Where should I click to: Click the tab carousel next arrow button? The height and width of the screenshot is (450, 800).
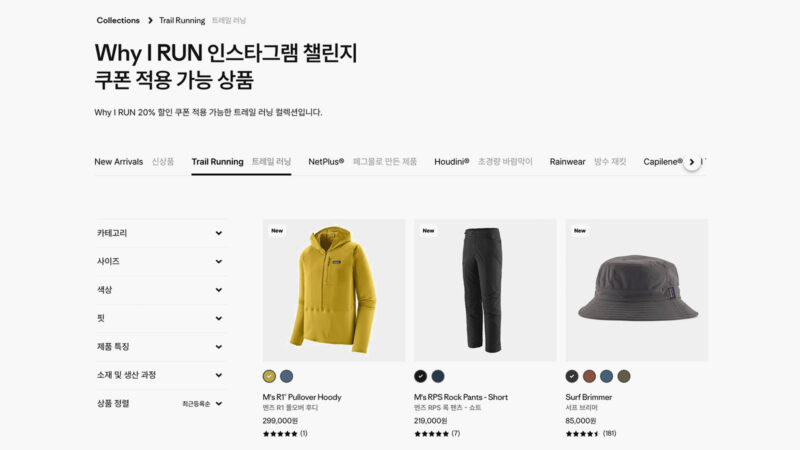coord(692,162)
